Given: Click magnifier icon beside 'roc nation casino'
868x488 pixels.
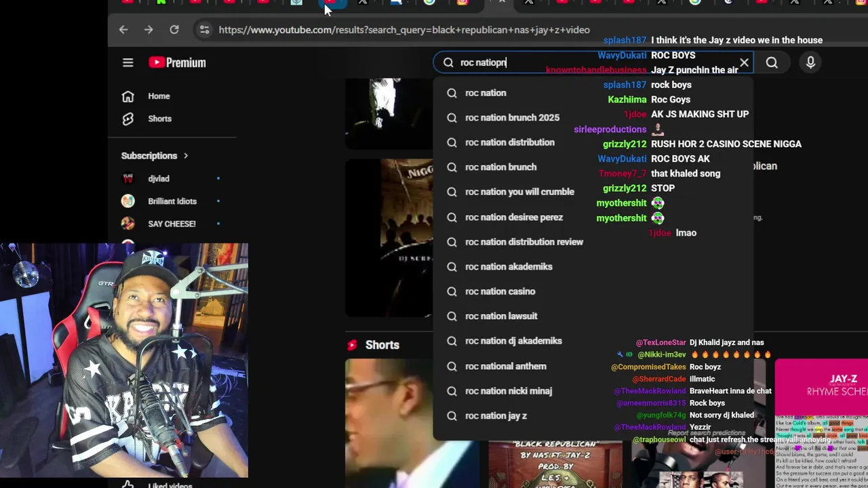Looking at the screenshot, I should point(452,291).
